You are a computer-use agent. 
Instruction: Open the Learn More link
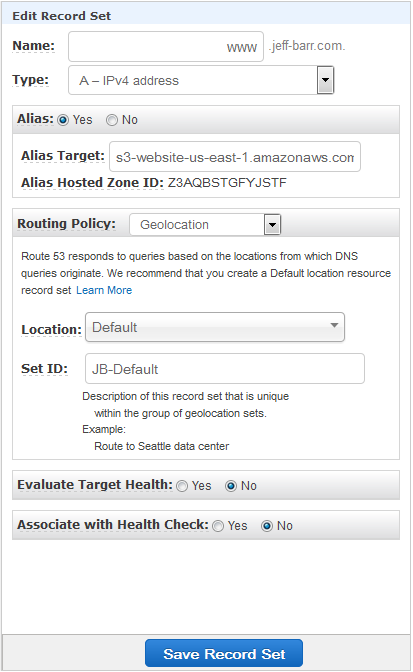click(104, 291)
